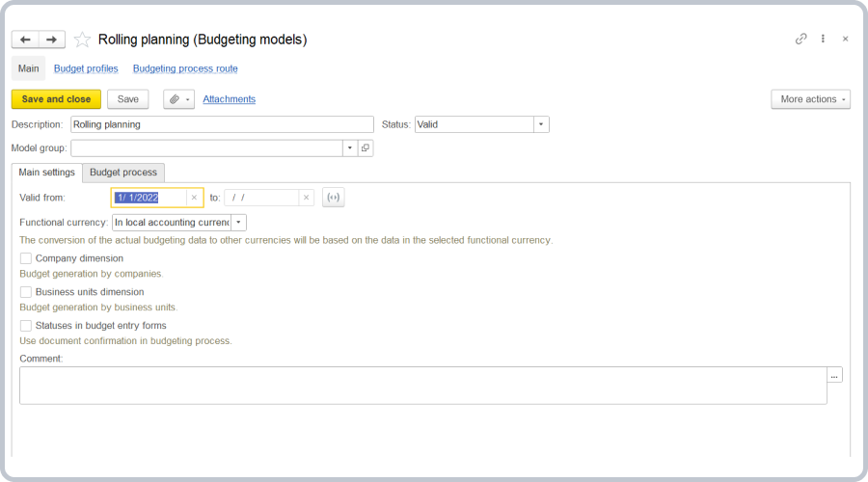Check the Business units dimension option

(x=26, y=292)
